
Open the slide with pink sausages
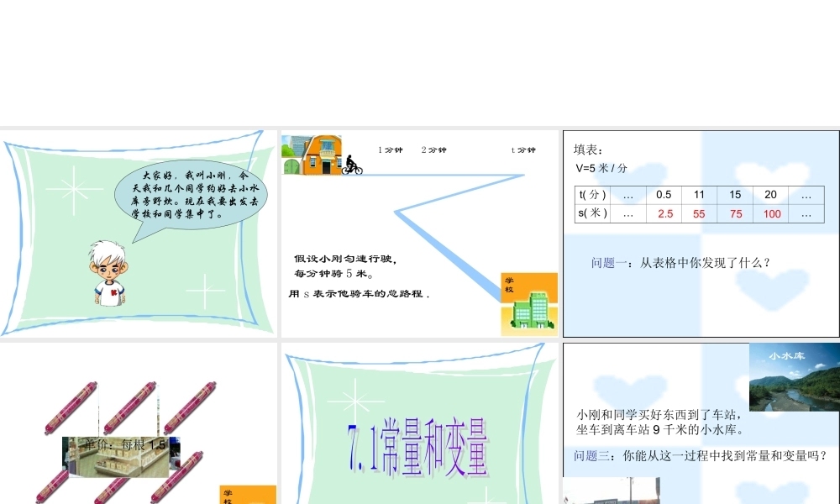click(139, 423)
